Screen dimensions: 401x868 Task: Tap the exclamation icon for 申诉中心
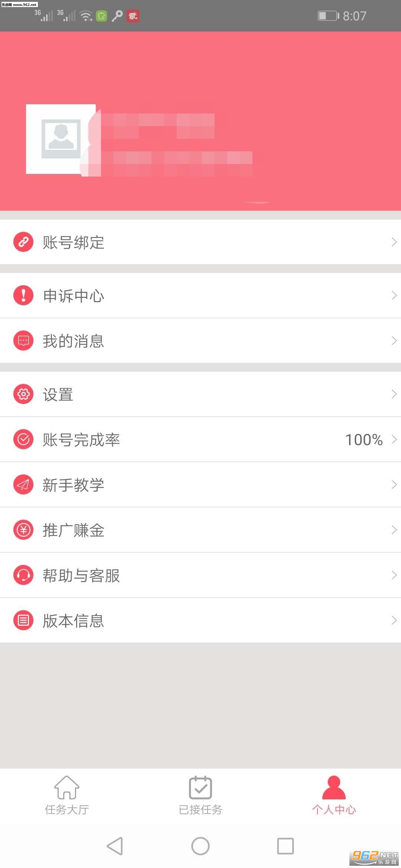pos(23,295)
